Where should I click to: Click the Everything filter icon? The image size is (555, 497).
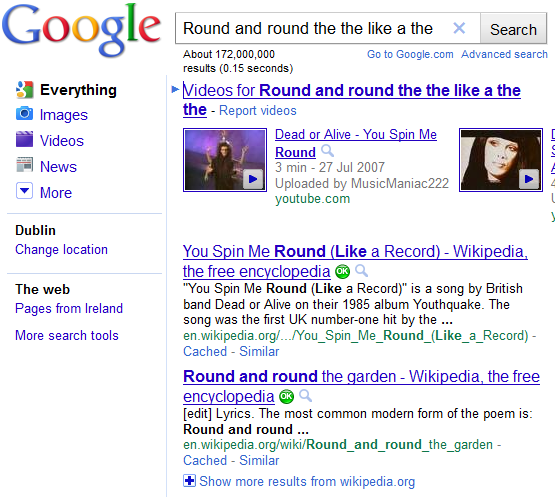coord(24,89)
